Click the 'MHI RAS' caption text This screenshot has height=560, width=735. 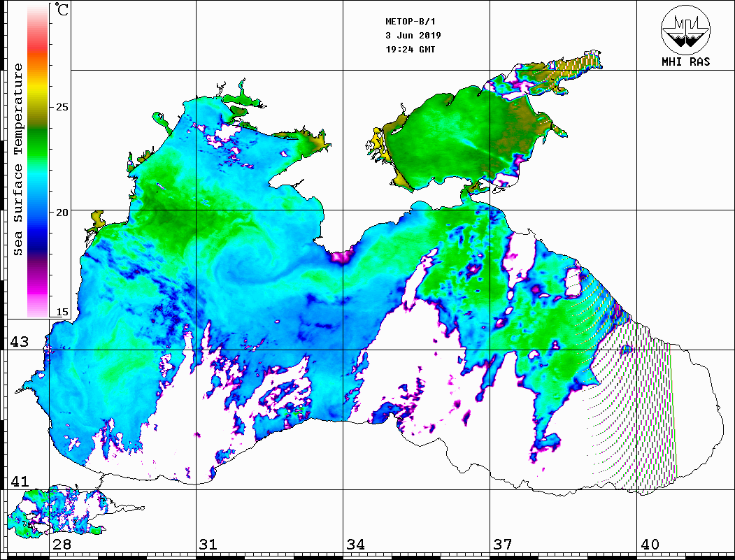[686, 62]
